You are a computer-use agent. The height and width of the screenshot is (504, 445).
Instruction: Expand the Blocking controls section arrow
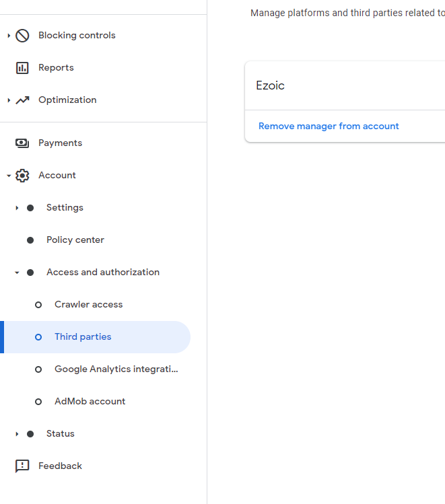9,36
